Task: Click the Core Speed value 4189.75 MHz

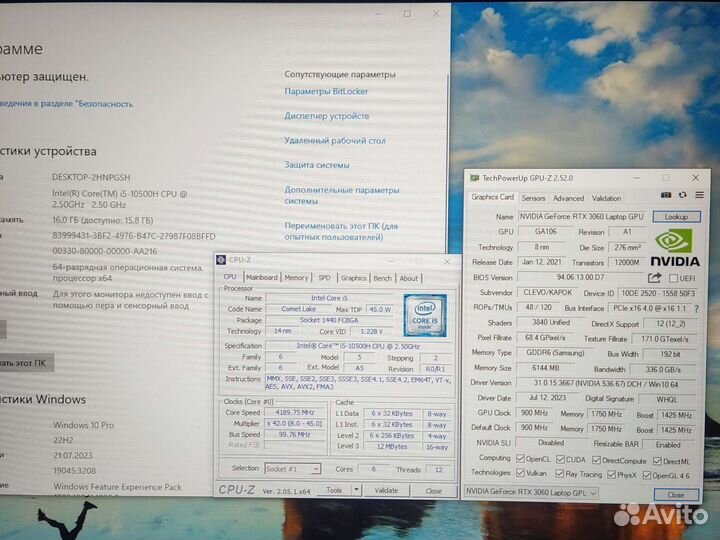Action: [295, 412]
